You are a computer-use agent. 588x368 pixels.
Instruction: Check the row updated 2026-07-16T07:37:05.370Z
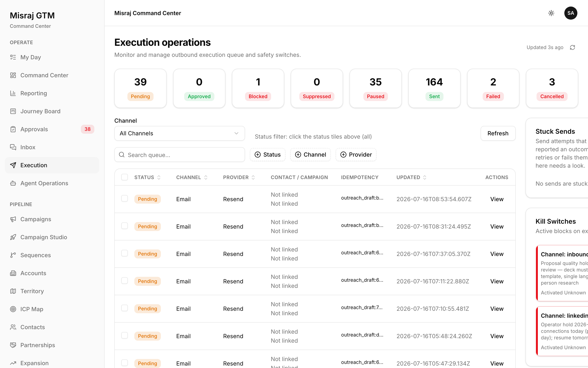124,253
